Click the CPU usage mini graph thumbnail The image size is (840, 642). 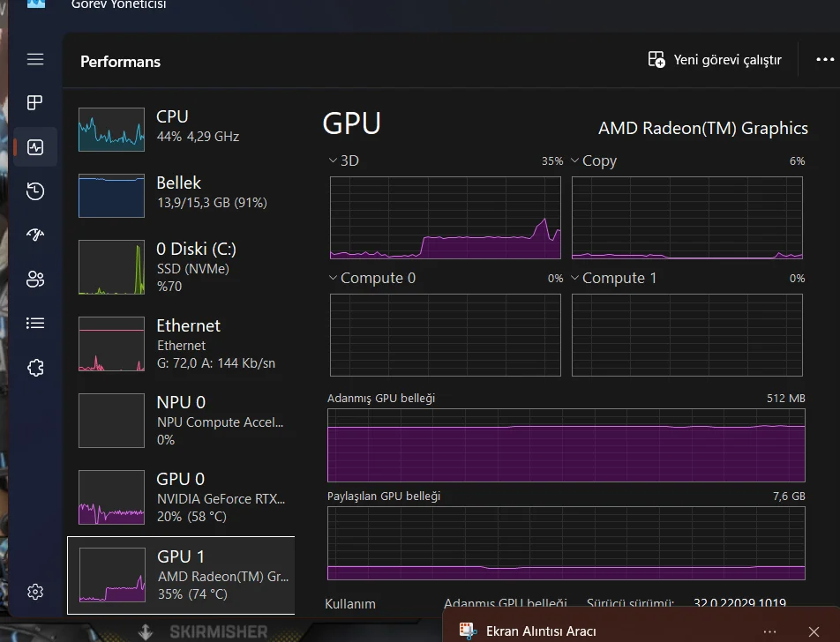111,130
